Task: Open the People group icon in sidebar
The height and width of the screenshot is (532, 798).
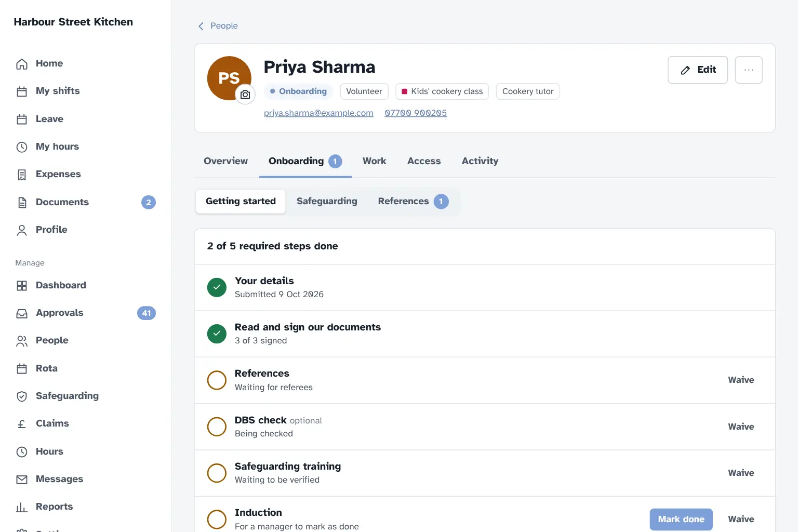Action: point(22,341)
